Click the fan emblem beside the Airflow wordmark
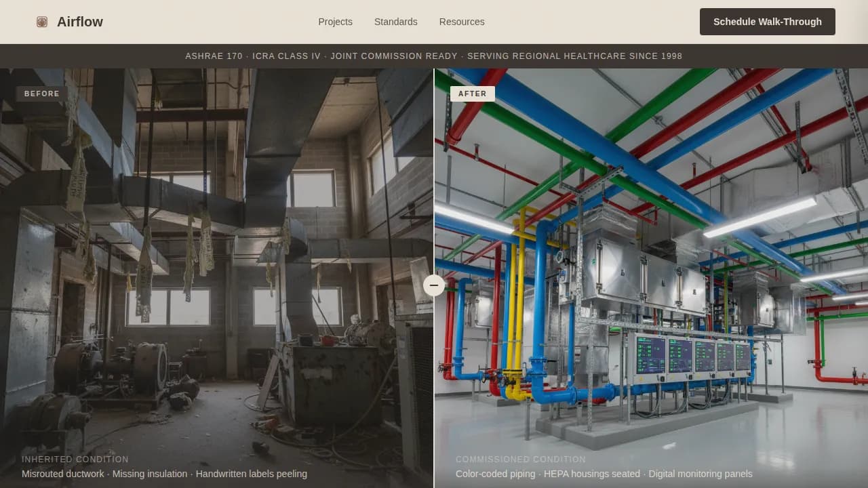Screen dimensions: 868x488 tap(42, 21)
